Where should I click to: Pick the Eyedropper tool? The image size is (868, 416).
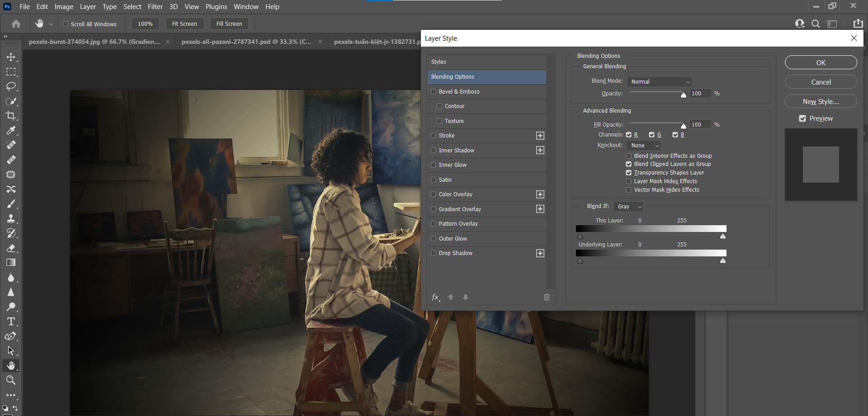[x=11, y=130]
